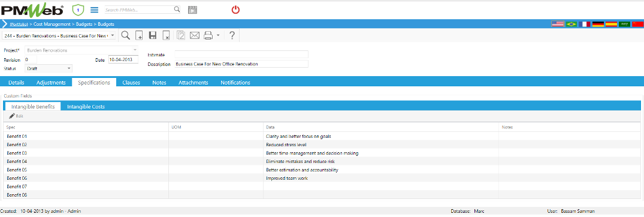Expand the navigation chevron beside Portfolio
The height and width of the screenshot is (217, 644).
(5, 24)
